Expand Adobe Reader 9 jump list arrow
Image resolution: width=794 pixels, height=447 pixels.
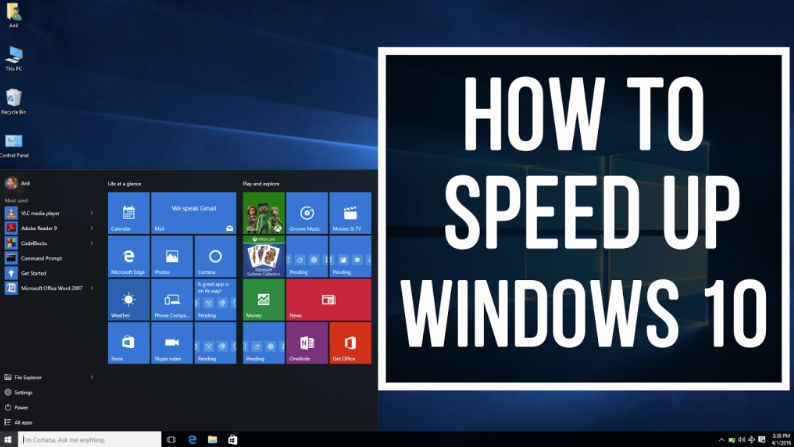[x=92, y=228]
